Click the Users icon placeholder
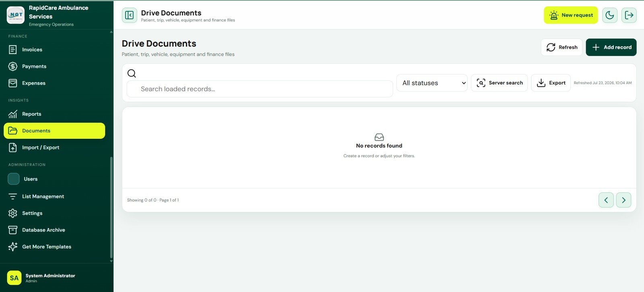 (x=14, y=179)
